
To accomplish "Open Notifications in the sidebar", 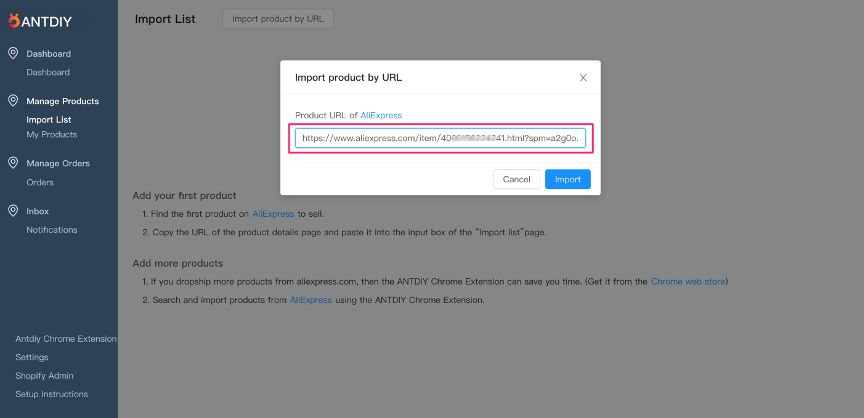I will click(x=52, y=230).
